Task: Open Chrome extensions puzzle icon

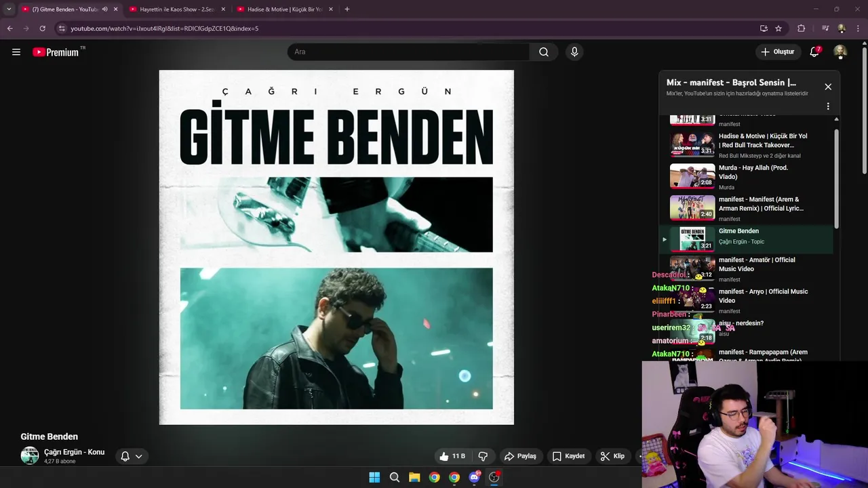Action: [x=801, y=28]
